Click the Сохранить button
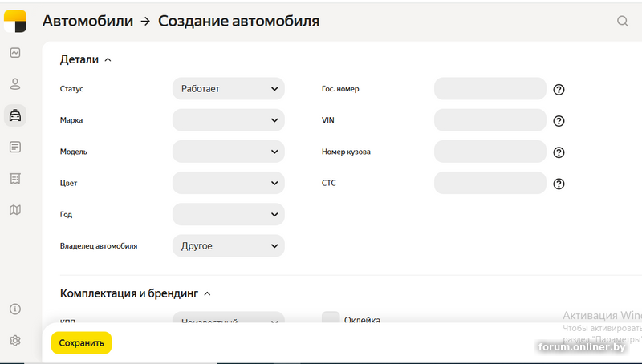The image size is (642, 364). pos(82,343)
